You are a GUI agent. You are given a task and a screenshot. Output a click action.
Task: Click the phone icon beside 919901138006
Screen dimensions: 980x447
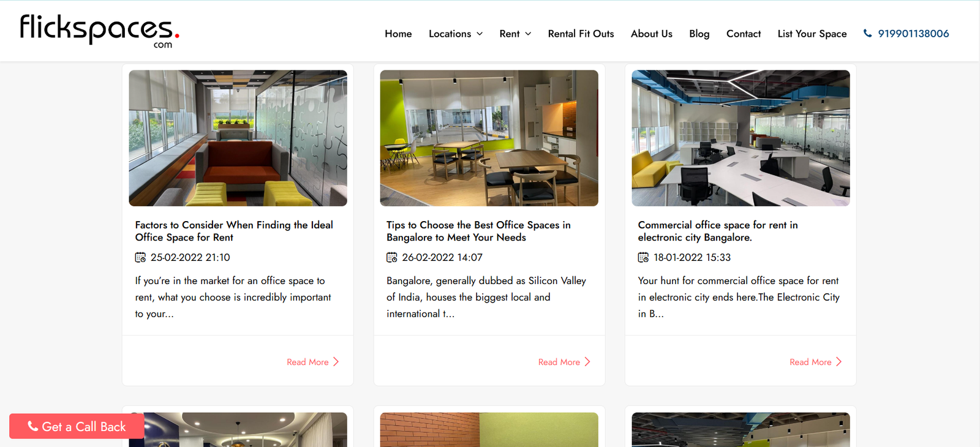[x=867, y=33]
